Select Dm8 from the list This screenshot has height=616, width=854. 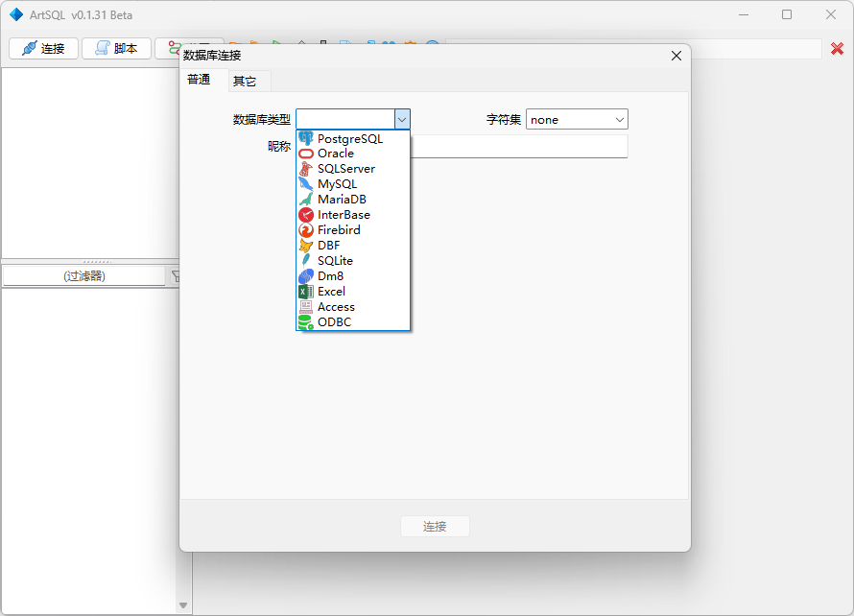point(353,276)
